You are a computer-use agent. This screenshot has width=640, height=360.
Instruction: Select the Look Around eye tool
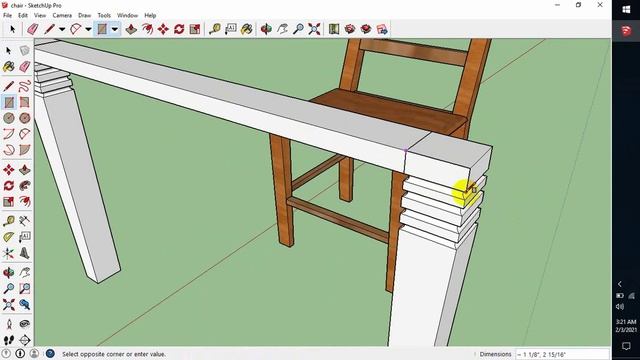point(24,324)
